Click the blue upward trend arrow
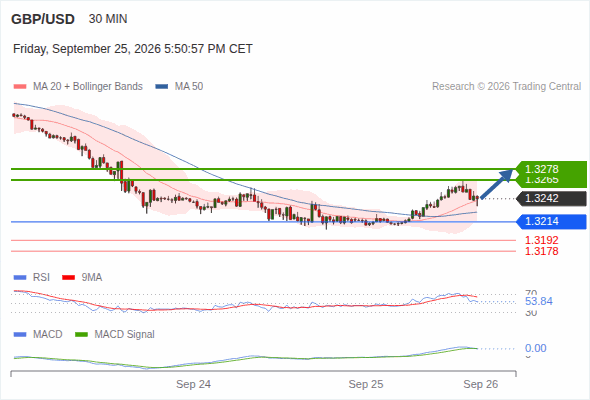This screenshot has width=590, height=400. pos(497,184)
